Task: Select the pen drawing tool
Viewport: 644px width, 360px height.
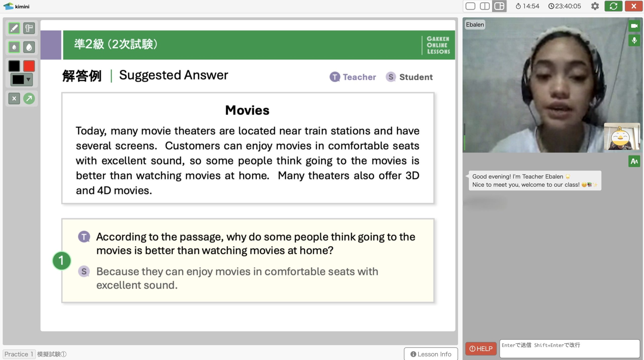Action: click(x=14, y=28)
